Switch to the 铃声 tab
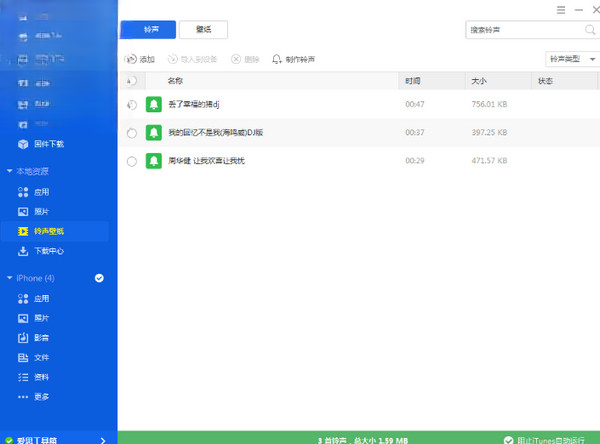600x444 pixels. click(148, 29)
